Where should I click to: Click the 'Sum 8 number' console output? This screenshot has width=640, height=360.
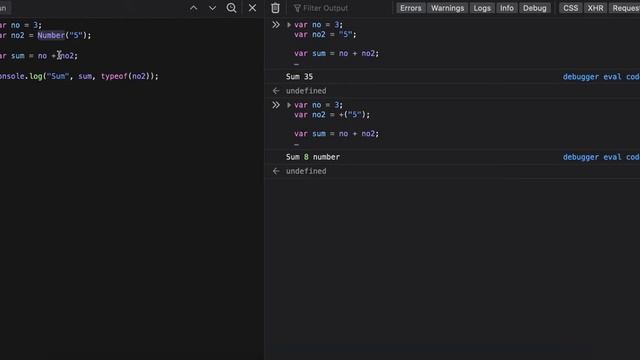click(313, 157)
